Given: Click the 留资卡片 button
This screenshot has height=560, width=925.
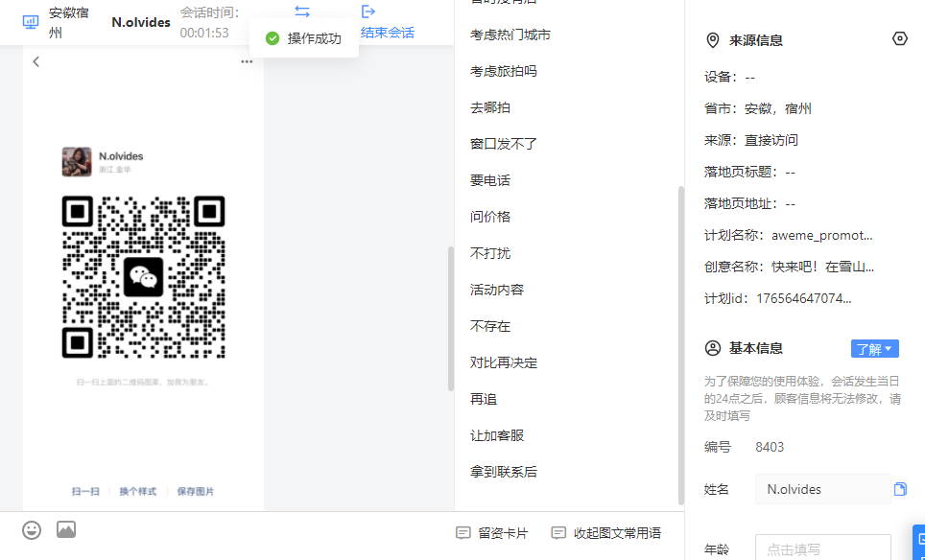Looking at the screenshot, I should click(492, 533).
